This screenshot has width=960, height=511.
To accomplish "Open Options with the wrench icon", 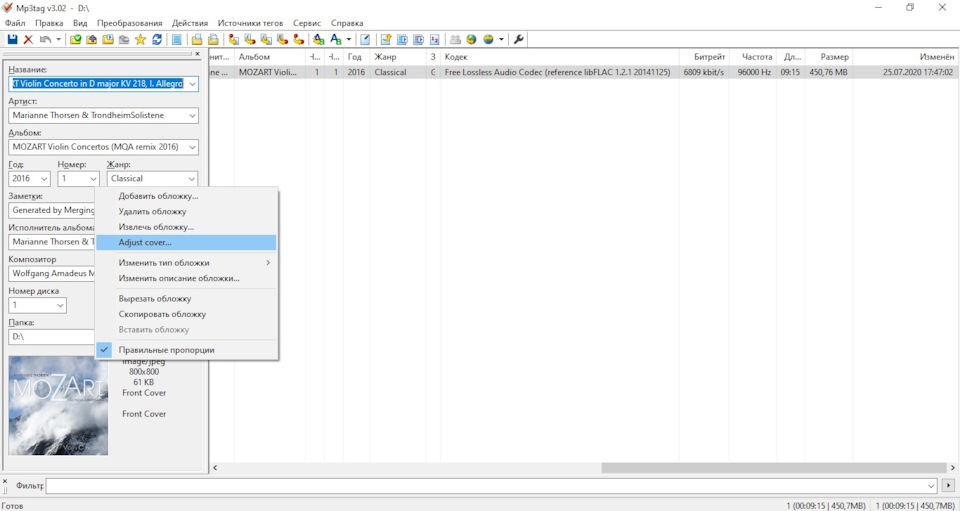I will point(518,39).
